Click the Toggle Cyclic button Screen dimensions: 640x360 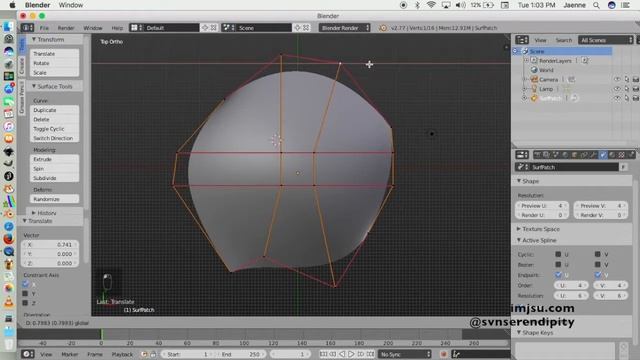(x=54, y=129)
